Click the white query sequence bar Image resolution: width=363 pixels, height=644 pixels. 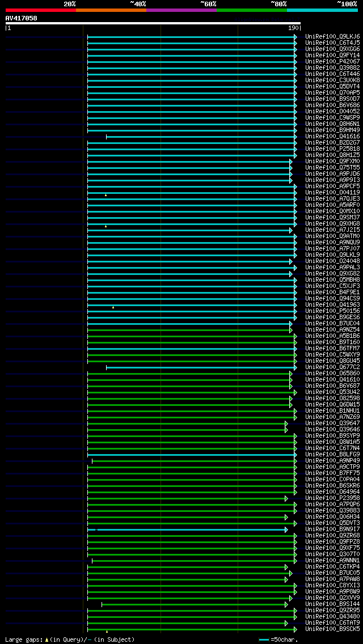click(153, 23)
